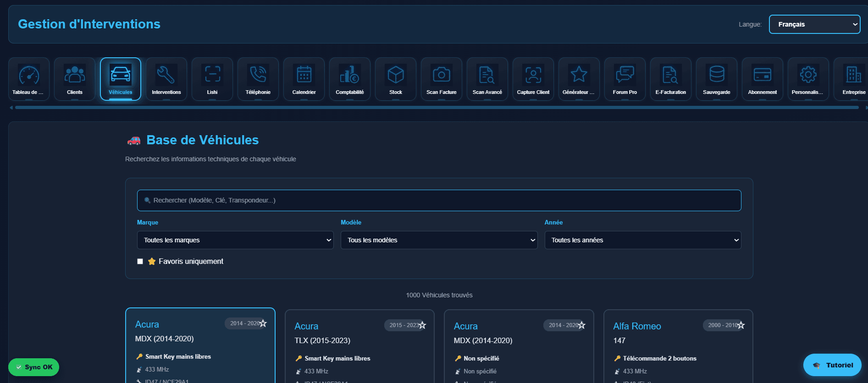The height and width of the screenshot is (383, 868).
Task: Favorite the Acura TLX star
Action: click(x=422, y=325)
